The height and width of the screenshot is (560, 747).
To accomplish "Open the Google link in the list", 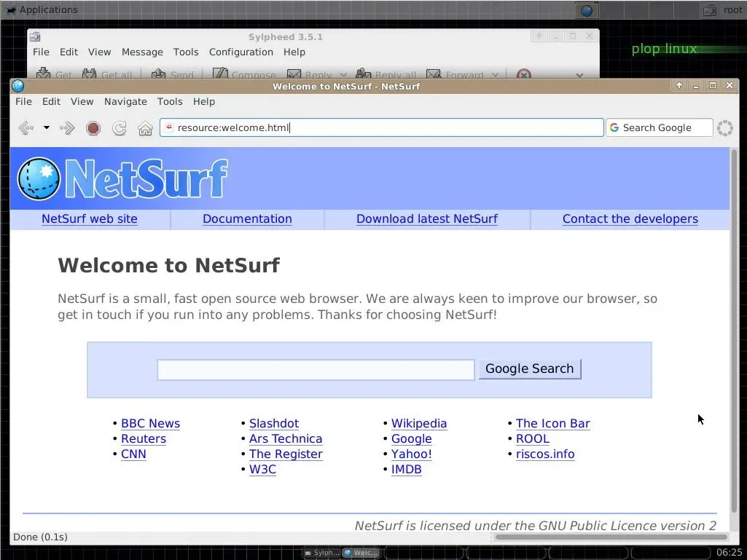I will (412, 438).
